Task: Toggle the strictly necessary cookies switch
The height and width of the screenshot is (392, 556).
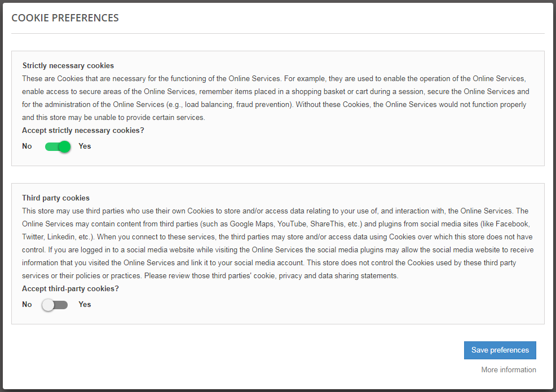Action: [x=58, y=146]
